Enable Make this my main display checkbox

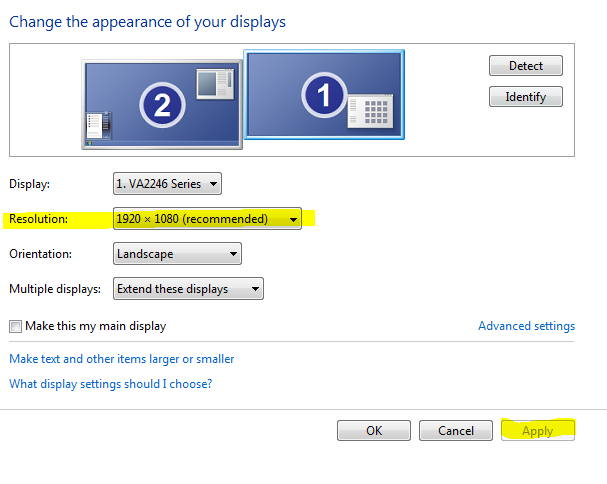(x=15, y=326)
